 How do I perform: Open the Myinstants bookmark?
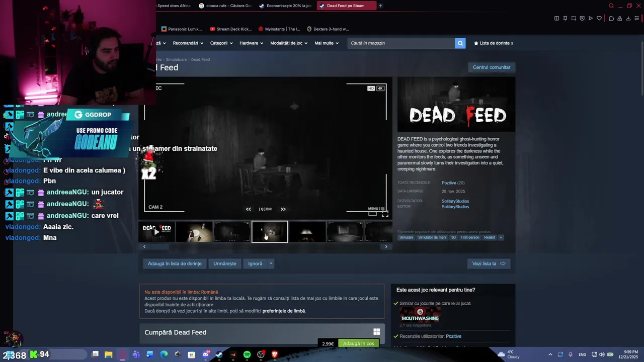[279, 29]
